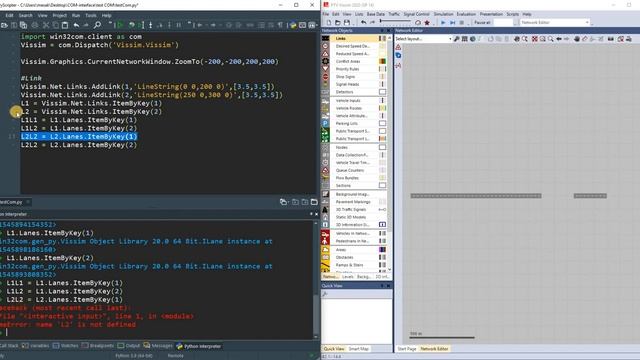Start continuous simulation with blue play icon
This screenshot has height=360, width=640.
443,22
